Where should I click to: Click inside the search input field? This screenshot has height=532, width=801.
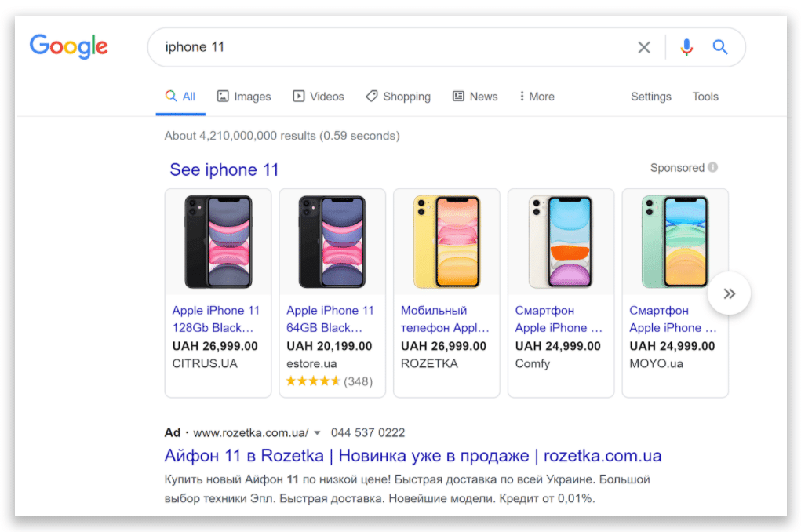tap(392, 47)
